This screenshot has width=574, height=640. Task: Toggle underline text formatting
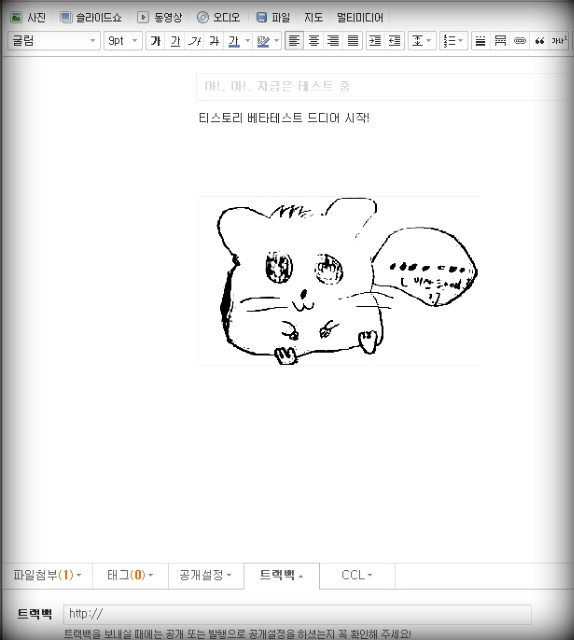coord(175,41)
